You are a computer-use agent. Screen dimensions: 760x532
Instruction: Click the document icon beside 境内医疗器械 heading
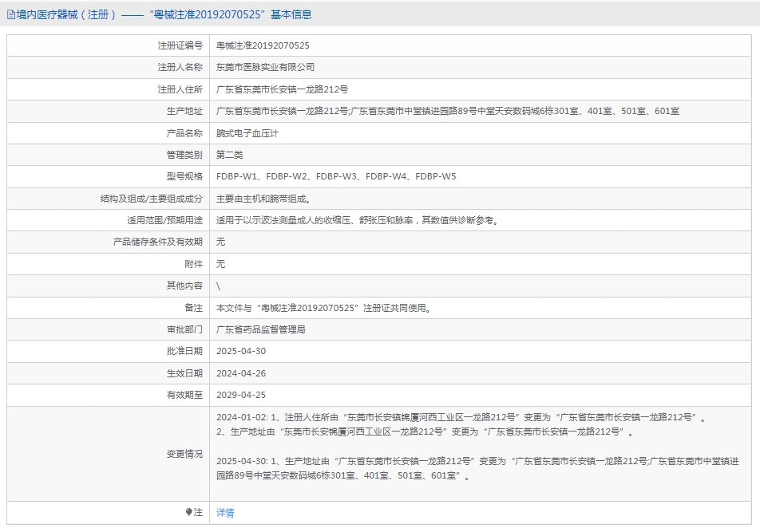click(10, 15)
